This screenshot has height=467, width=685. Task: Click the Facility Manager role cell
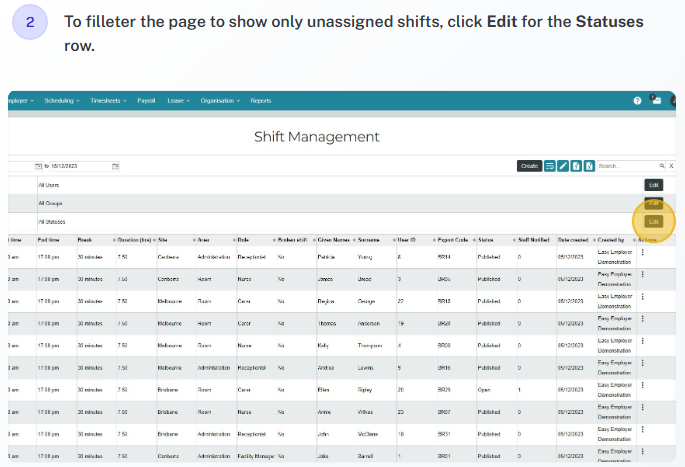pyautogui.click(x=256, y=456)
